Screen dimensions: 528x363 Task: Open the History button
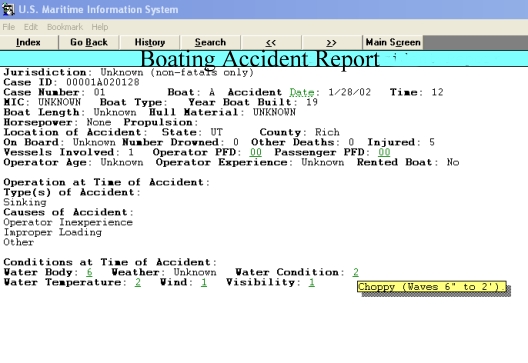point(150,42)
